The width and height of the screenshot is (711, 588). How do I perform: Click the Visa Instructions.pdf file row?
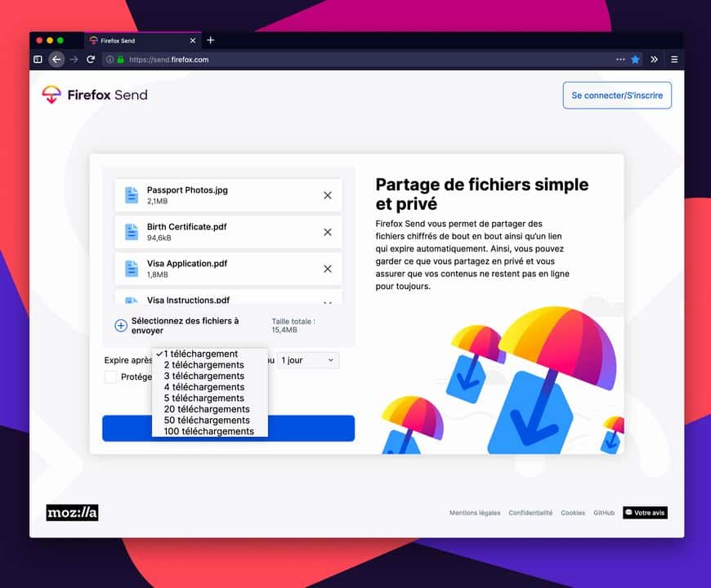[229, 297]
